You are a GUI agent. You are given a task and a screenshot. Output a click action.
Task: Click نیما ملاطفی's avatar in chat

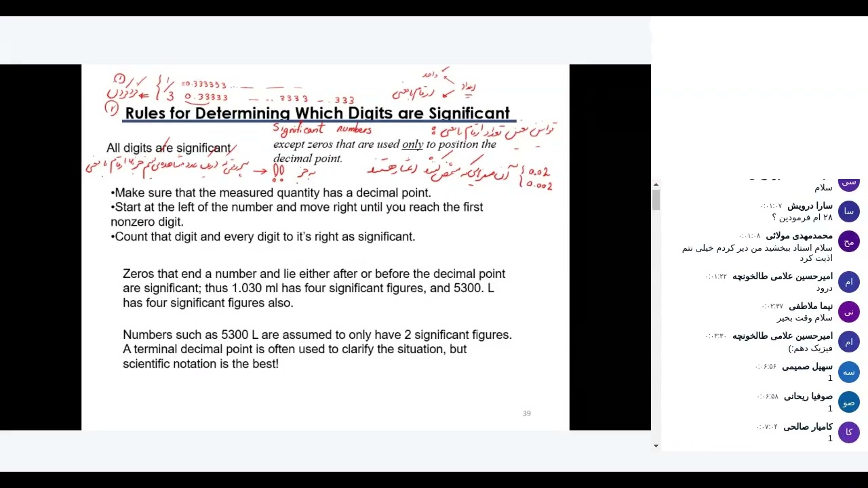849,312
